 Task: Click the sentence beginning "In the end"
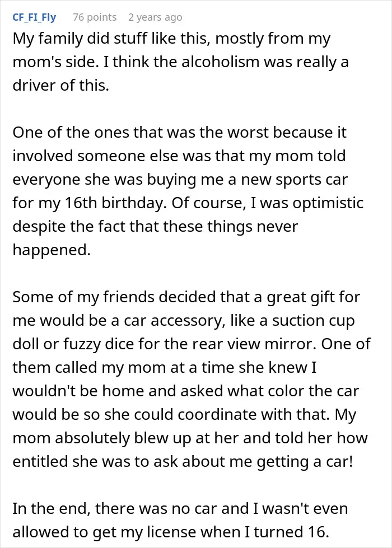pos(180,520)
